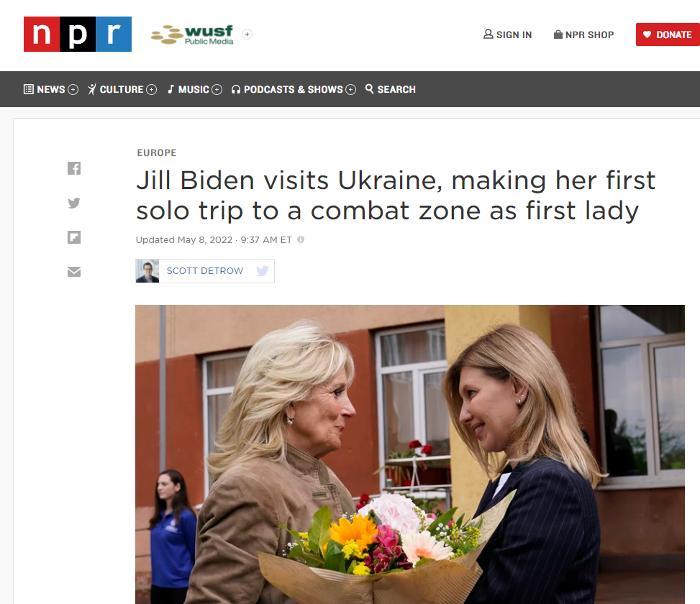Expand the Culture menu plus button
700x604 pixels.
pyautogui.click(x=152, y=90)
